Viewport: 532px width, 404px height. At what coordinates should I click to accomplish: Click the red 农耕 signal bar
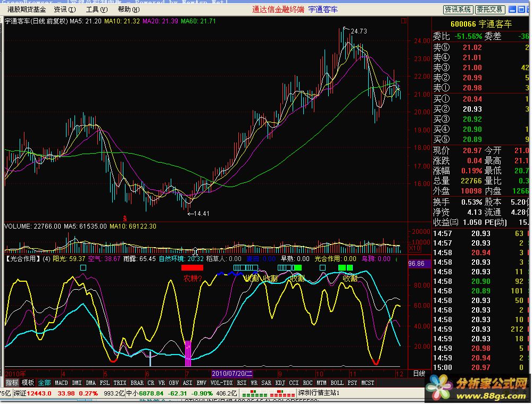click(193, 268)
